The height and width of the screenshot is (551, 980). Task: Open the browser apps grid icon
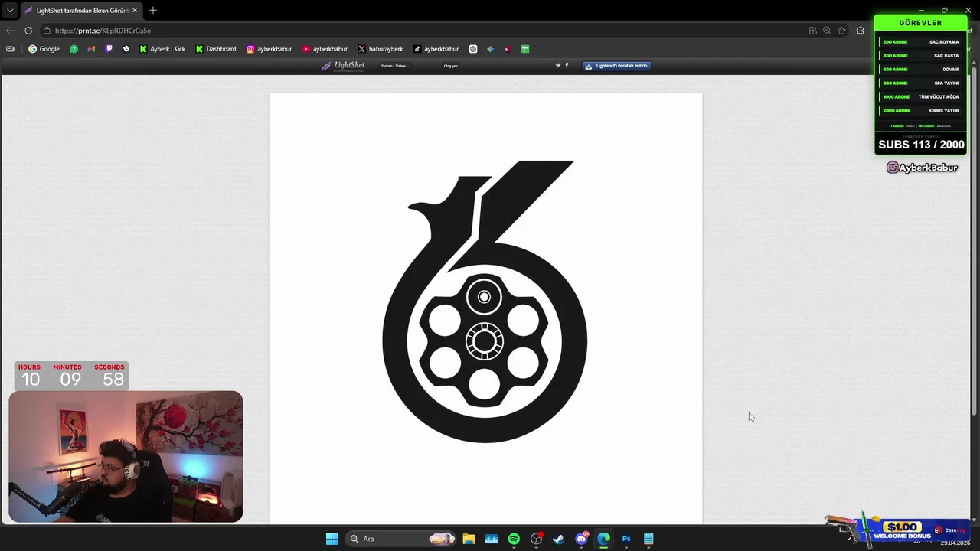[x=813, y=31]
